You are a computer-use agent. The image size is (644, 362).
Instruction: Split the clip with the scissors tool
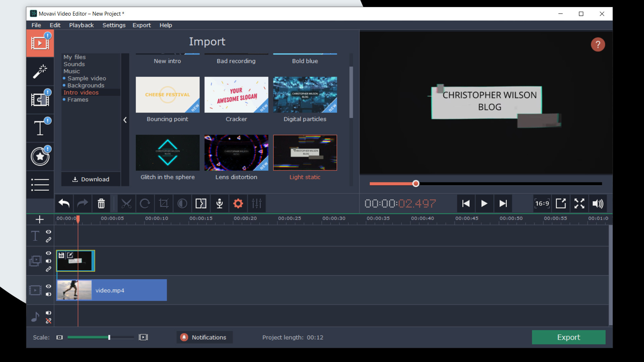tap(126, 203)
